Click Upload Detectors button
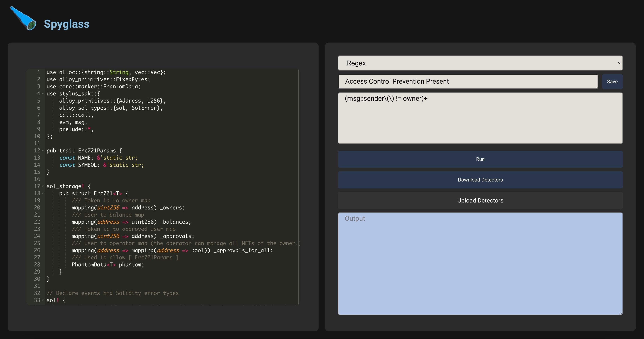This screenshot has width=644, height=339. [480, 200]
